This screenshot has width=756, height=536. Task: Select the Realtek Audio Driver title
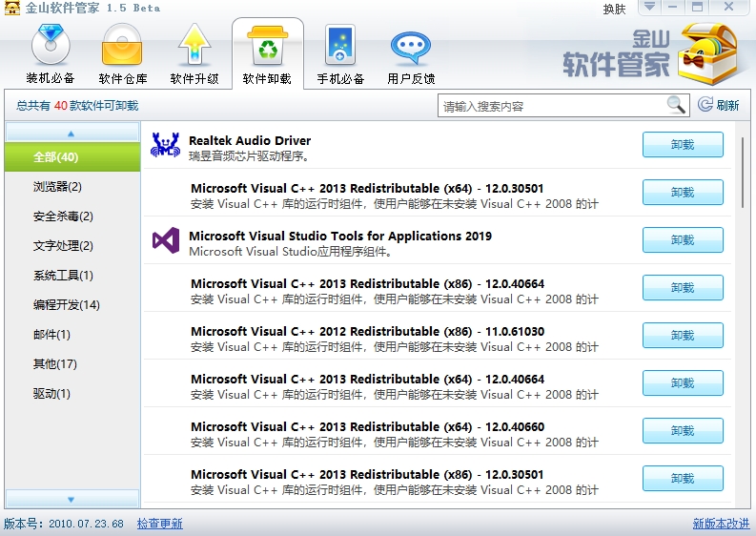(x=250, y=140)
